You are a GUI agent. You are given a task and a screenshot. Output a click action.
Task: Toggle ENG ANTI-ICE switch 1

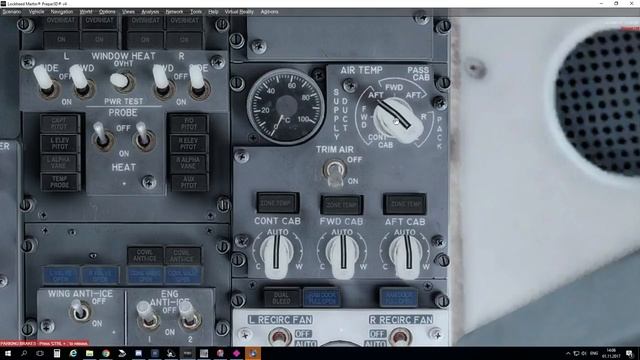pos(147,316)
